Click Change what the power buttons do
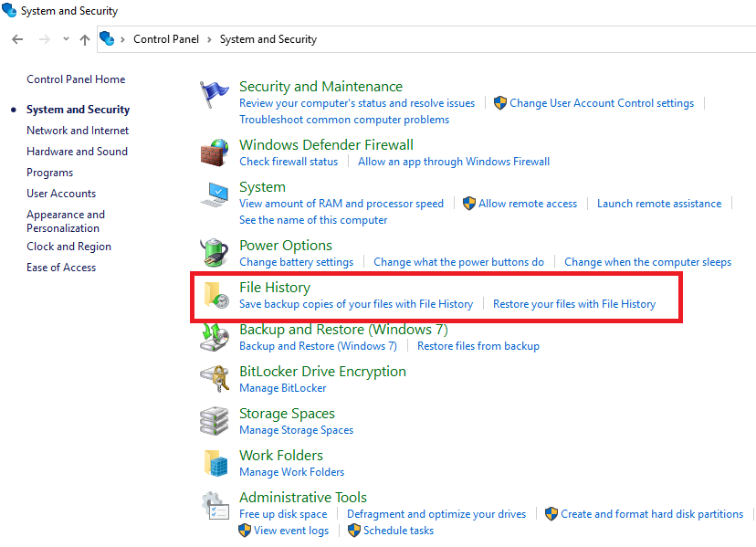The width and height of the screenshot is (756, 547). pos(458,262)
